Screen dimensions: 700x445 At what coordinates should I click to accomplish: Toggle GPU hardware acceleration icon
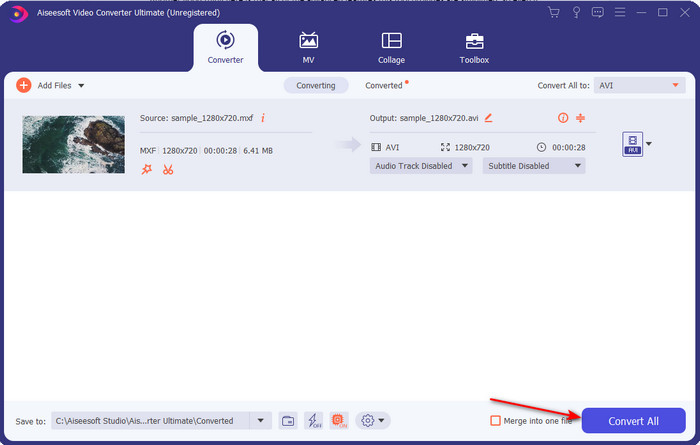click(x=339, y=420)
